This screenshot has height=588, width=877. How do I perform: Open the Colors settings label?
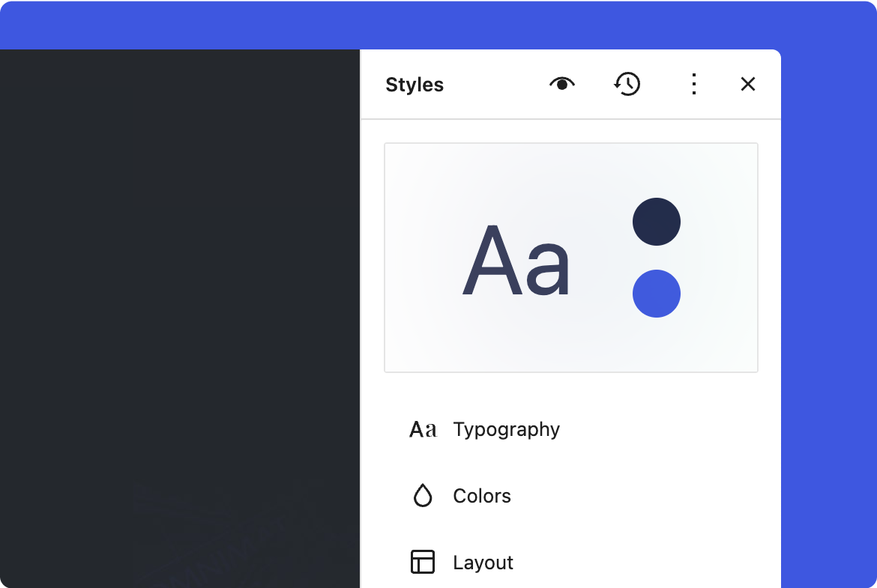(482, 496)
